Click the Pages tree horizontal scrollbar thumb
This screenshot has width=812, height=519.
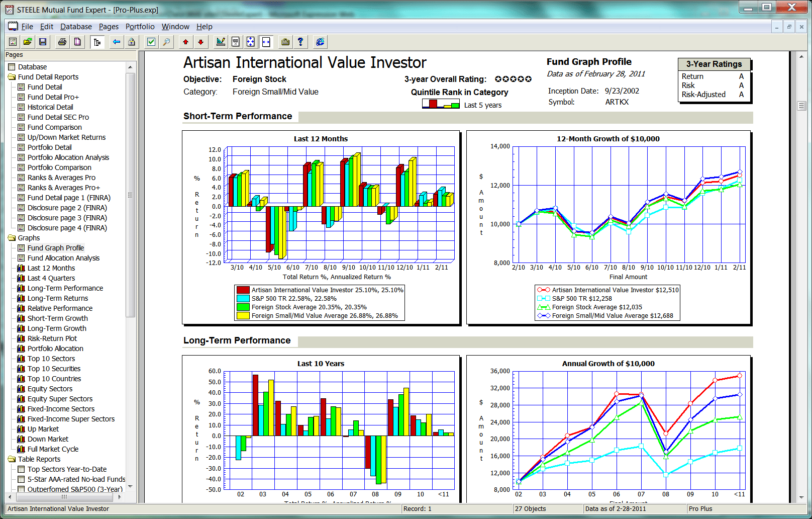pyautogui.click(x=64, y=497)
